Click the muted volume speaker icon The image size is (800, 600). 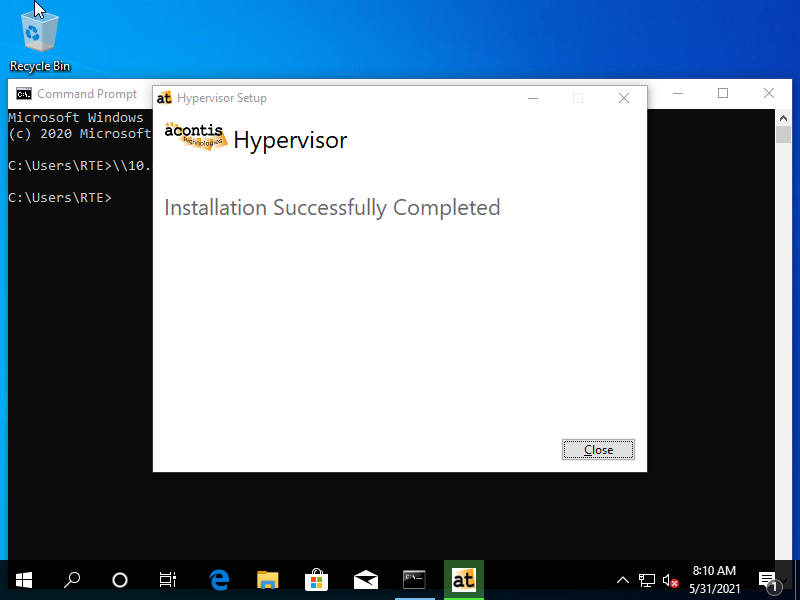tap(670, 580)
